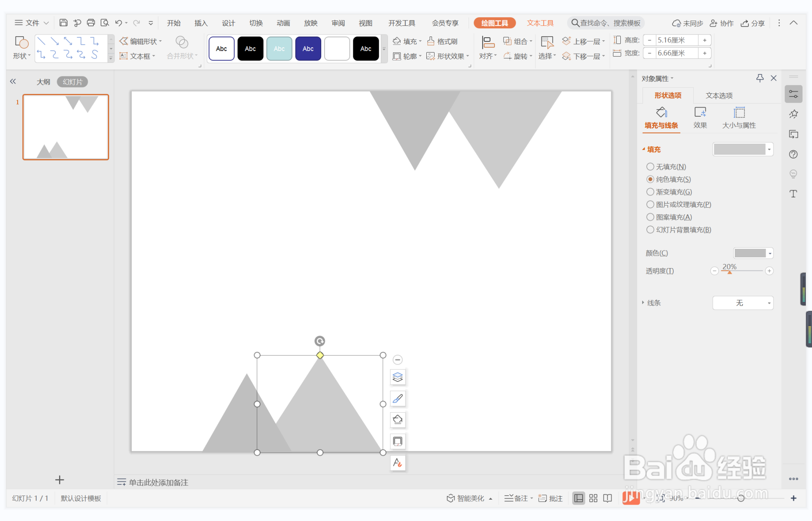The height and width of the screenshot is (521, 812).
Task: Switch to 文本选项 text options tab
Action: click(719, 95)
